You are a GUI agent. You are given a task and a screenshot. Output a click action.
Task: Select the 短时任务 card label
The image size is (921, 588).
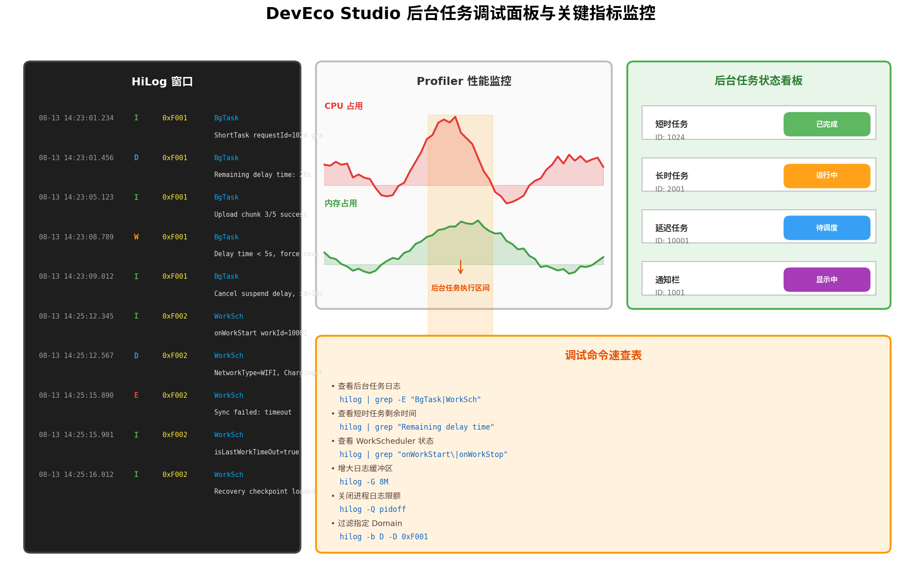tap(671, 124)
